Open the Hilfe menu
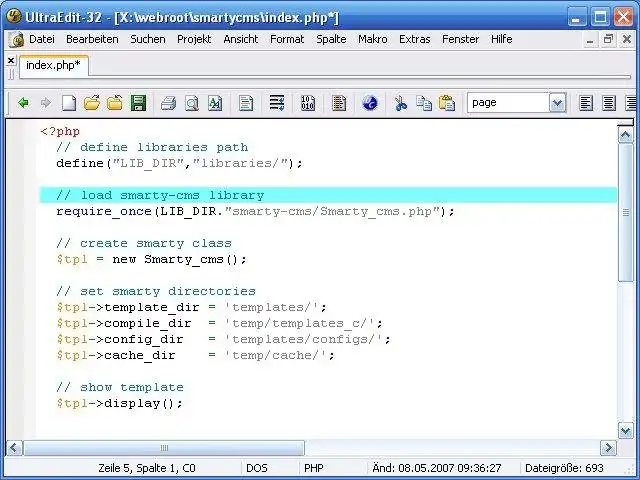Screen dimensions: 640x480 click(501, 39)
